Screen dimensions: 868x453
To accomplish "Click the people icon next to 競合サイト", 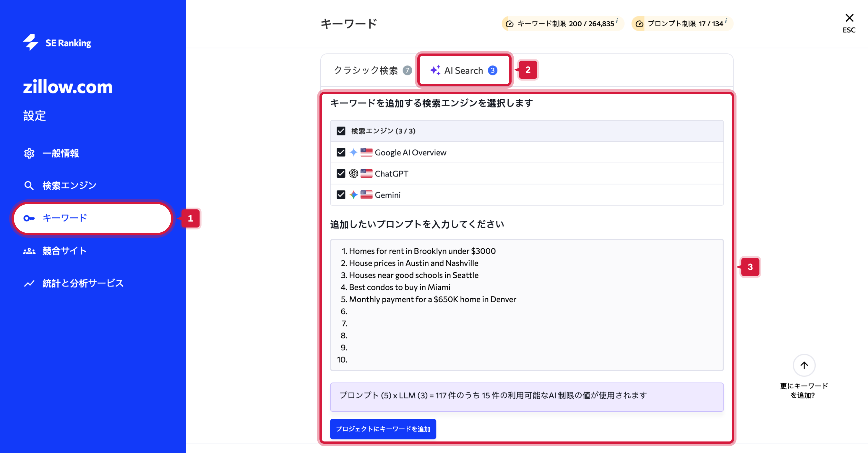I will [x=29, y=250].
